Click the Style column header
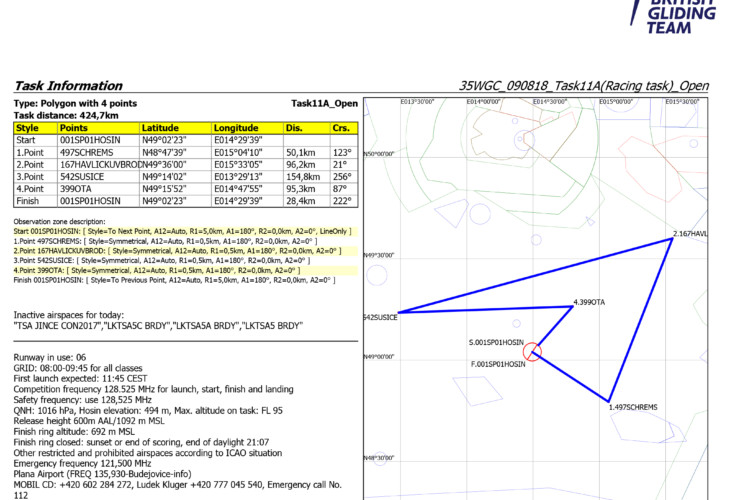This screenshot has height=500, width=730. 27,128
